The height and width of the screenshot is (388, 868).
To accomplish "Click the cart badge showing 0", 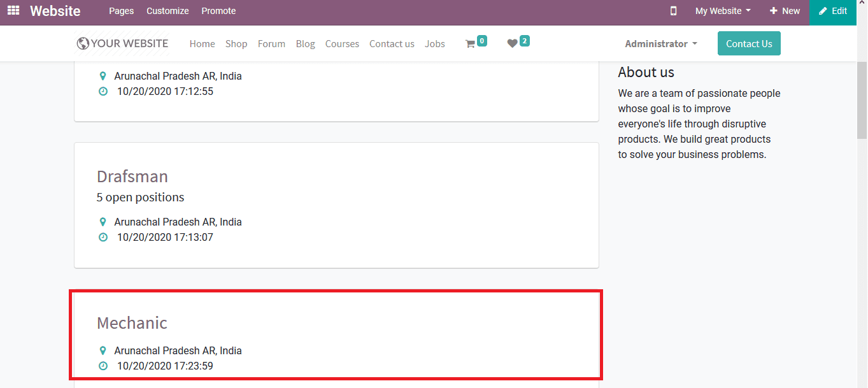I will pos(482,41).
